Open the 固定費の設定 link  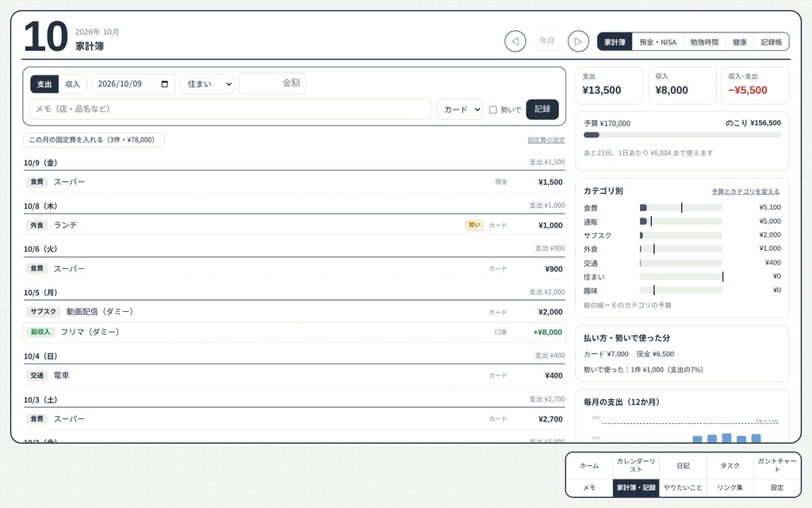[x=546, y=140]
